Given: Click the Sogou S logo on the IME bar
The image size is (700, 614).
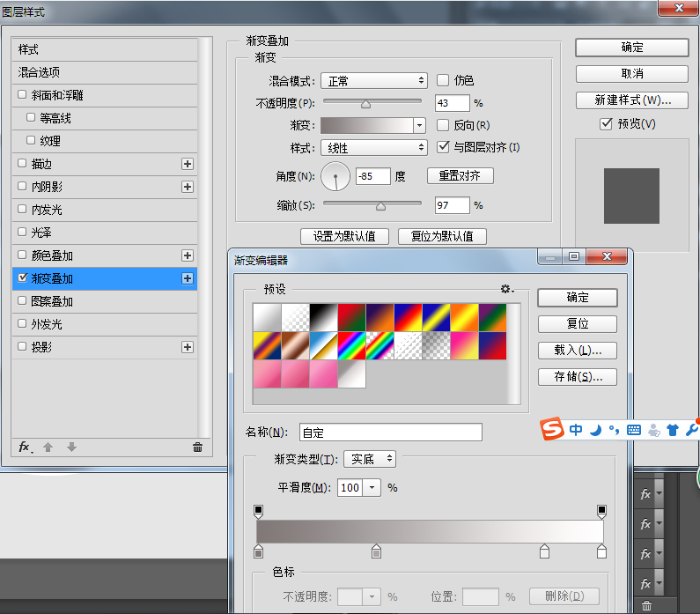Looking at the screenshot, I should point(552,429).
